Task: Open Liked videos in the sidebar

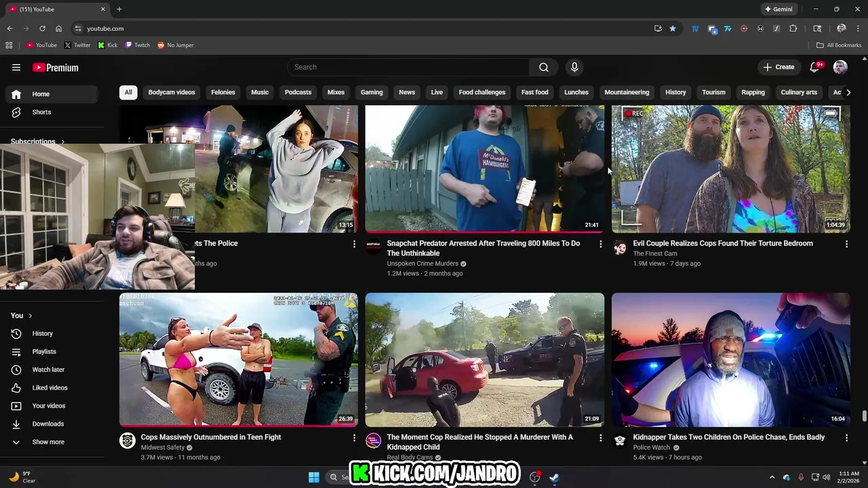Action: coord(52,388)
